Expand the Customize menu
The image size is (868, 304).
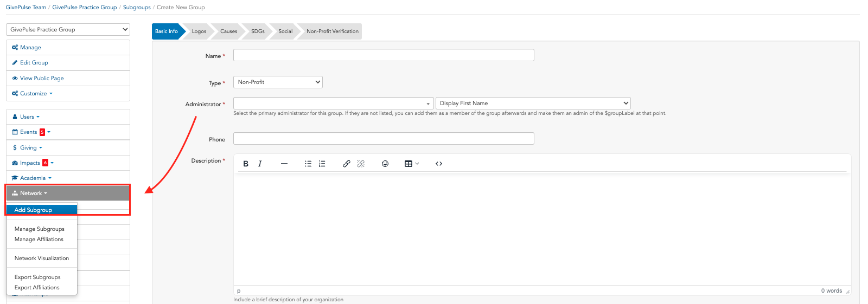tap(36, 93)
